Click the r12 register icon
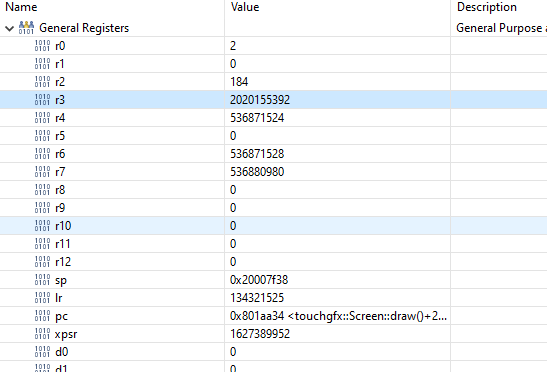 click(42, 262)
